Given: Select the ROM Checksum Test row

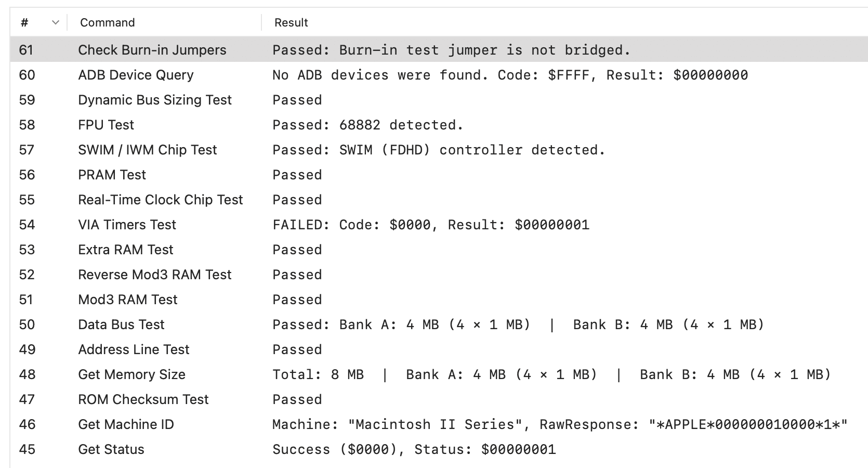Looking at the screenshot, I should (143, 399).
